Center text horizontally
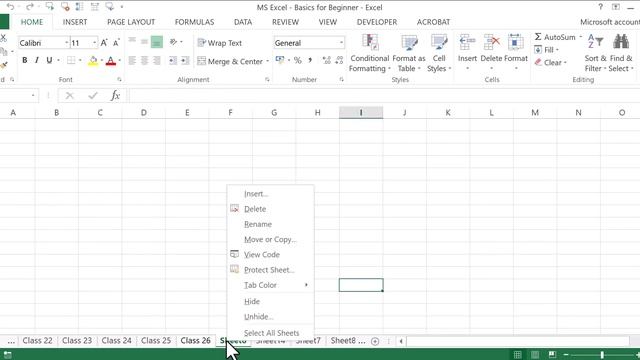Screen dimensions: 640x360 [144, 61]
